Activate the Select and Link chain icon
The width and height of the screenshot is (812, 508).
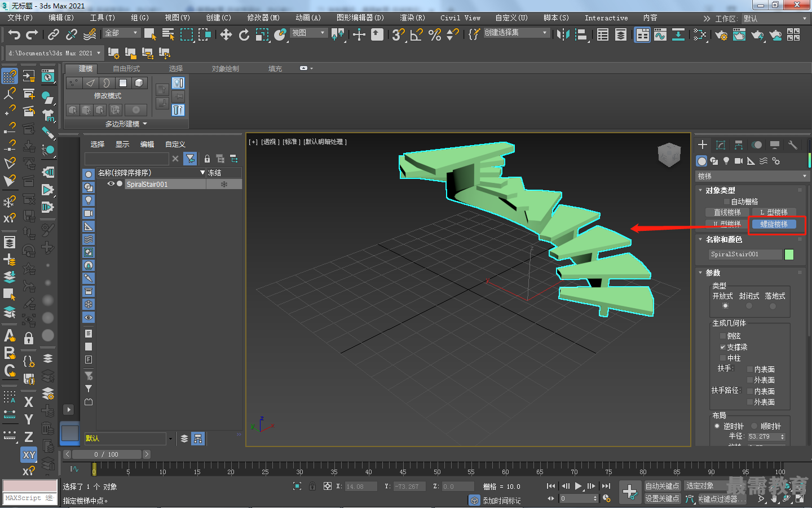pyautogui.click(x=53, y=34)
